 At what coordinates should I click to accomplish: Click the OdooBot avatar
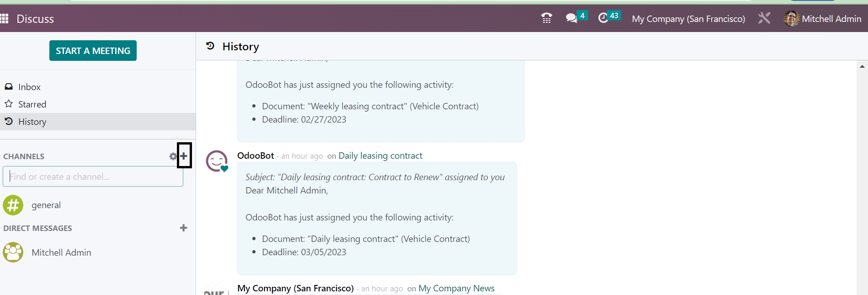pos(217,161)
